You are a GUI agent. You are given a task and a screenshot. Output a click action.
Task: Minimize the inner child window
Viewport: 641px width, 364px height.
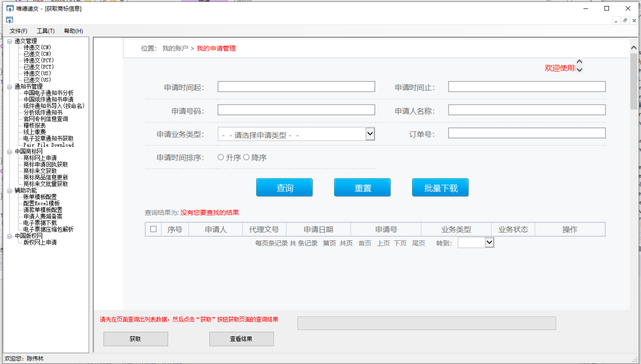[x=617, y=21]
